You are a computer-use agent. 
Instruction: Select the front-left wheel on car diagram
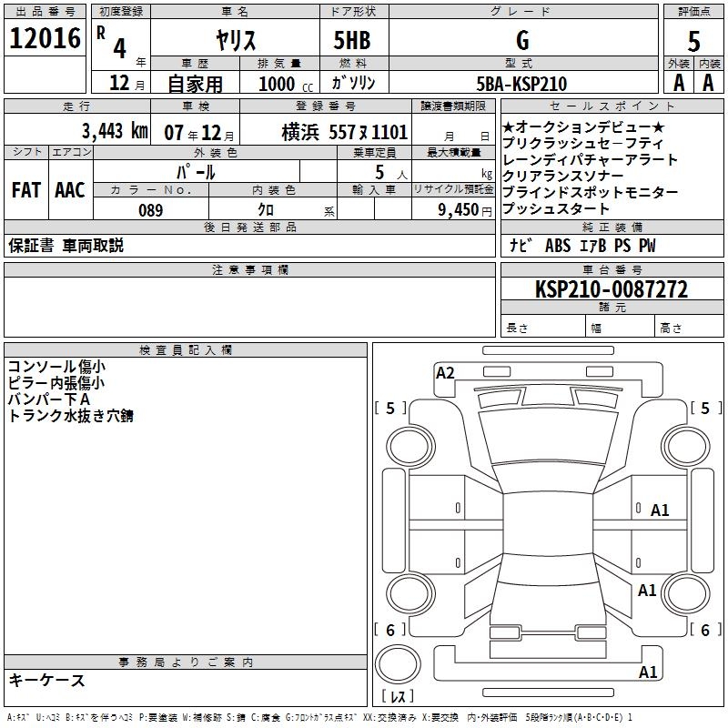tap(410, 447)
